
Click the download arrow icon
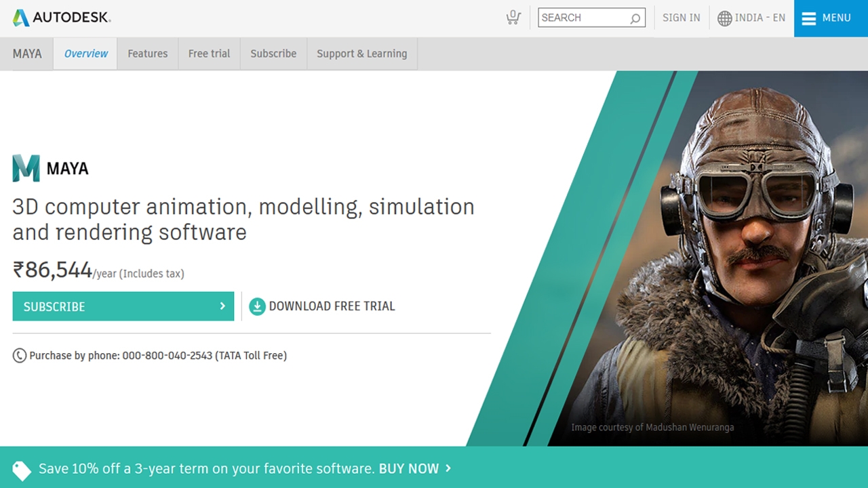click(257, 306)
